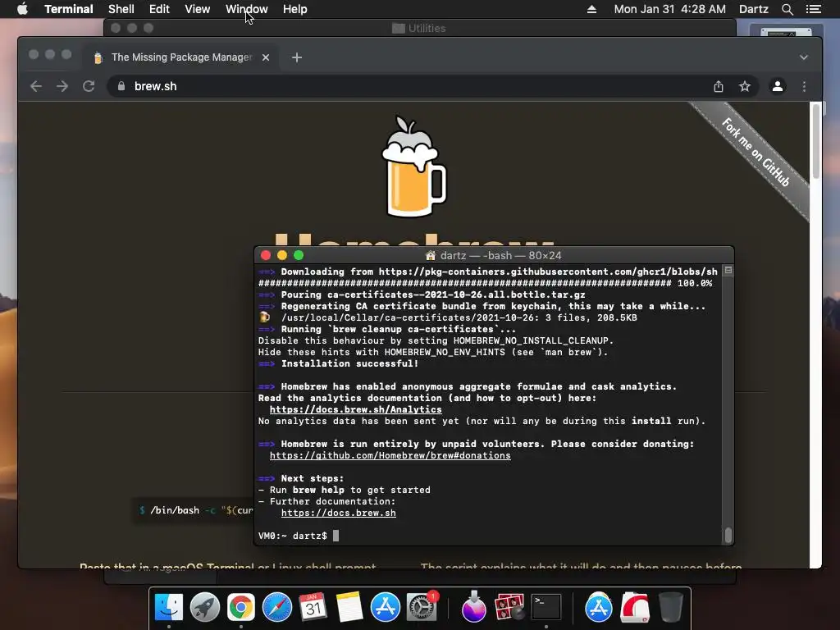The height and width of the screenshot is (630, 840).
Task: Zoom the Terminal window green button
Action: coord(299,256)
